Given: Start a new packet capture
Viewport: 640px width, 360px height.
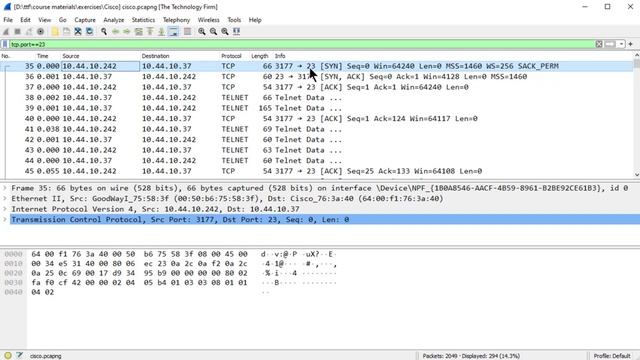Looking at the screenshot, I should [x=6, y=31].
